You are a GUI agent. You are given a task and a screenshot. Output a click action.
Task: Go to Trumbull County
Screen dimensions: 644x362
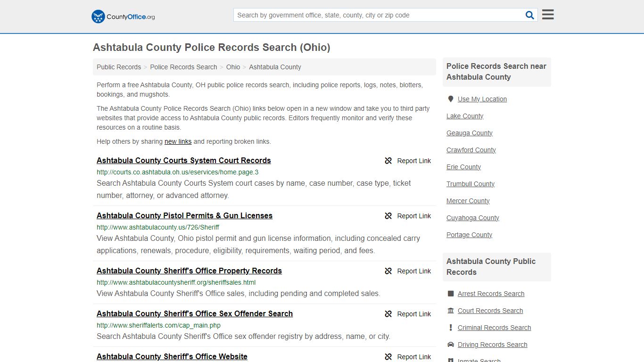(x=471, y=184)
